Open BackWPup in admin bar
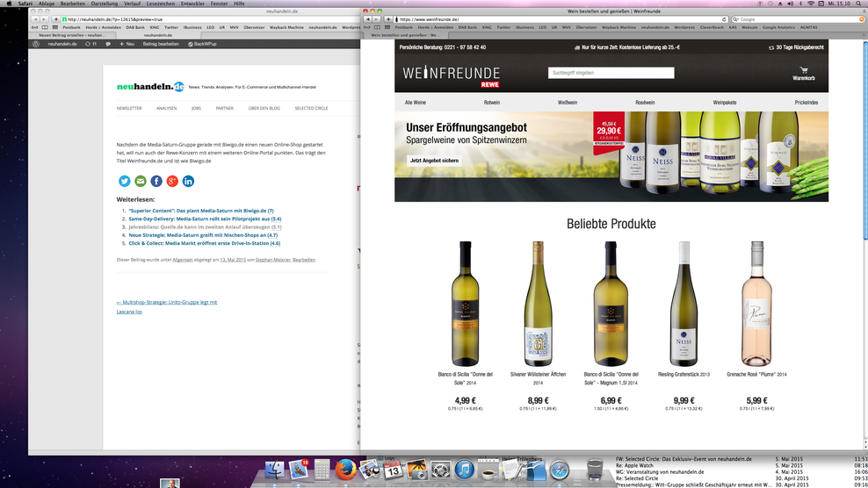This screenshot has height=488, width=868. tap(202, 44)
